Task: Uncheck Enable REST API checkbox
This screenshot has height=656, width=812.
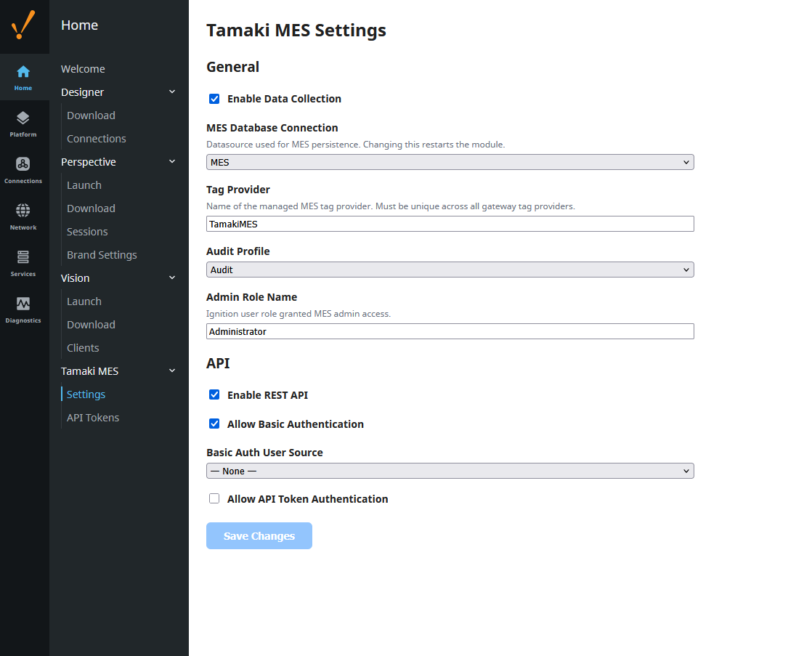Action: pyautogui.click(x=214, y=395)
